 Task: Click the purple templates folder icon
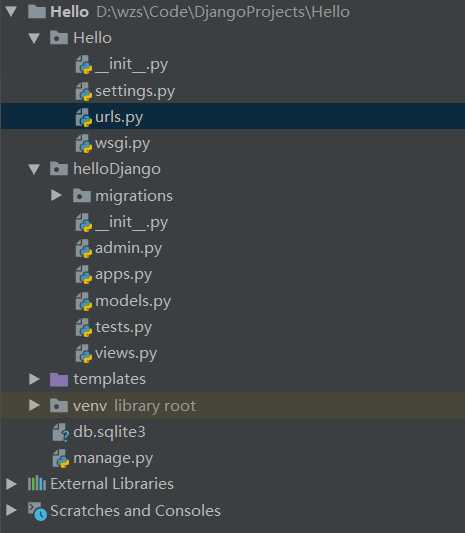click(x=59, y=379)
